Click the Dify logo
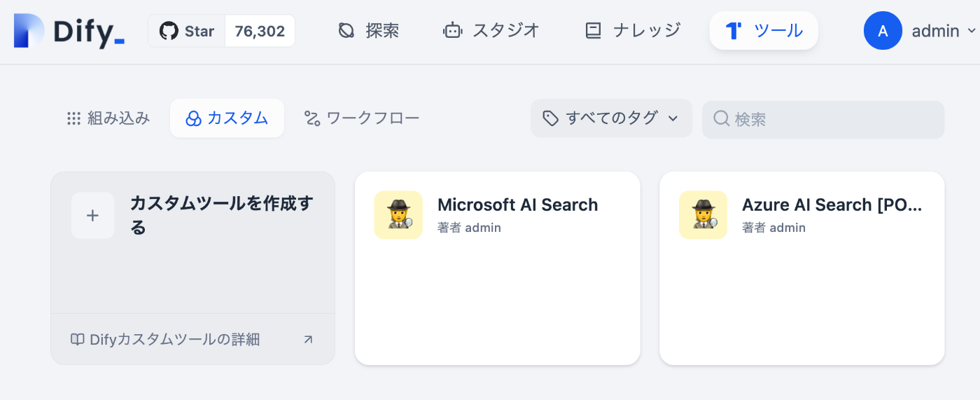The height and width of the screenshot is (400, 980). pyautogui.click(x=69, y=31)
